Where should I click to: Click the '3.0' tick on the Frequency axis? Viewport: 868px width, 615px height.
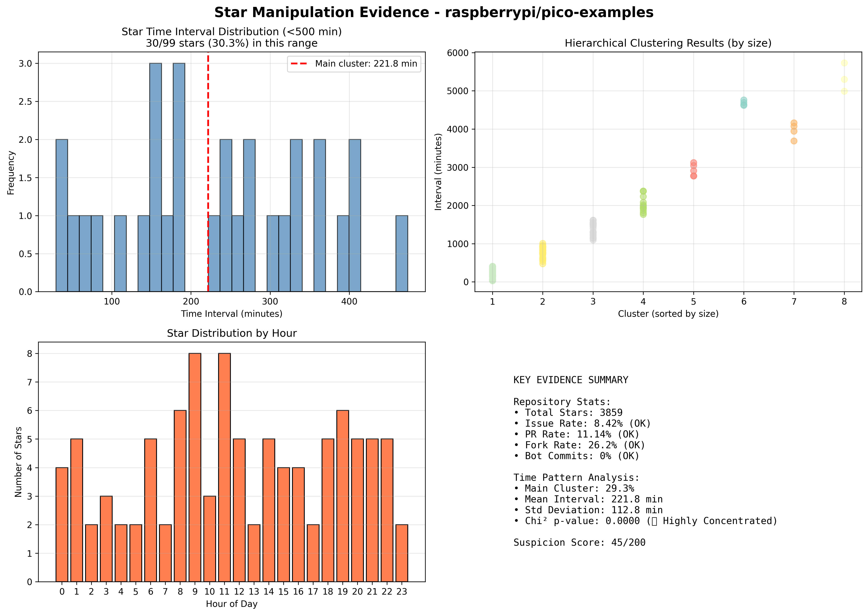pyautogui.click(x=25, y=64)
